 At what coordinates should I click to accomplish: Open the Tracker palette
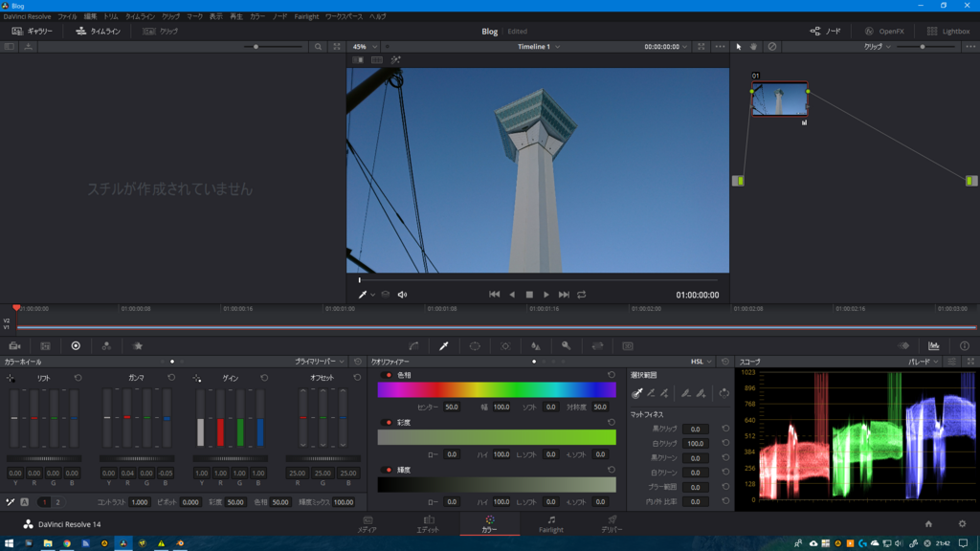click(x=505, y=346)
